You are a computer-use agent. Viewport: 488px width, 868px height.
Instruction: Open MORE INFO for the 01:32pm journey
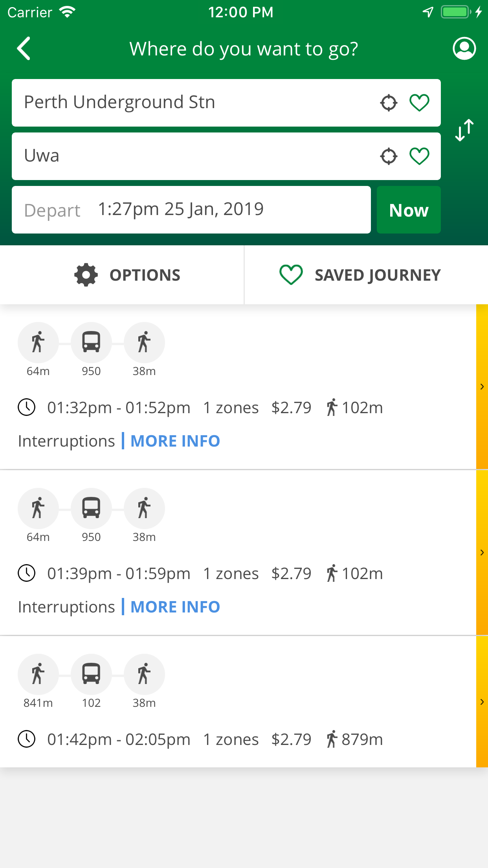(x=175, y=441)
